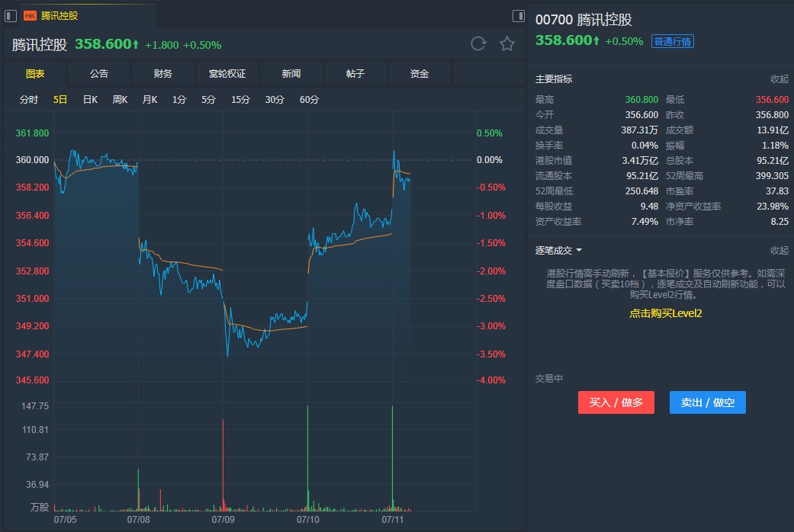Screen dimensions: 794x532
Task: Click the 00700 腾讯控股 title
Action: coord(583,20)
